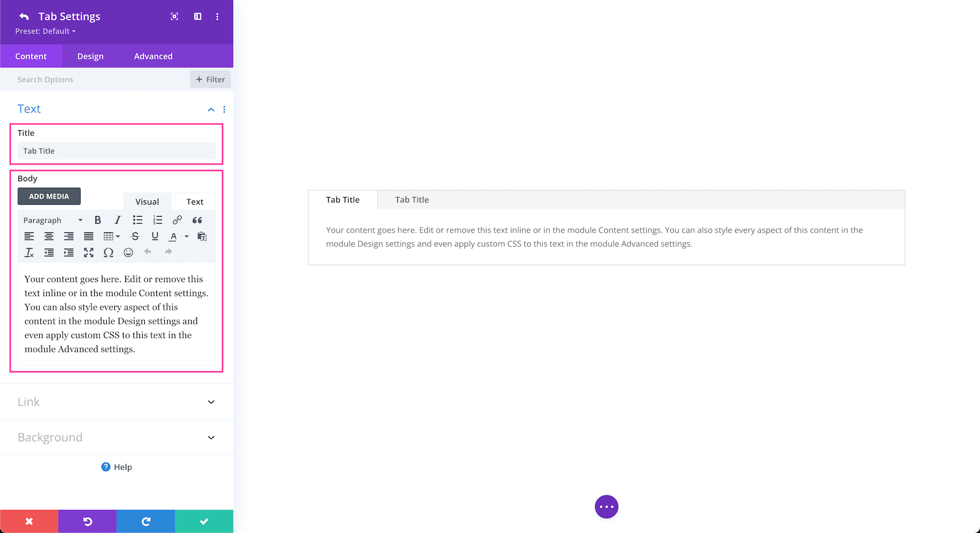Image resolution: width=980 pixels, height=533 pixels.
Task: Insert a blockquote
Action: pos(197,220)
